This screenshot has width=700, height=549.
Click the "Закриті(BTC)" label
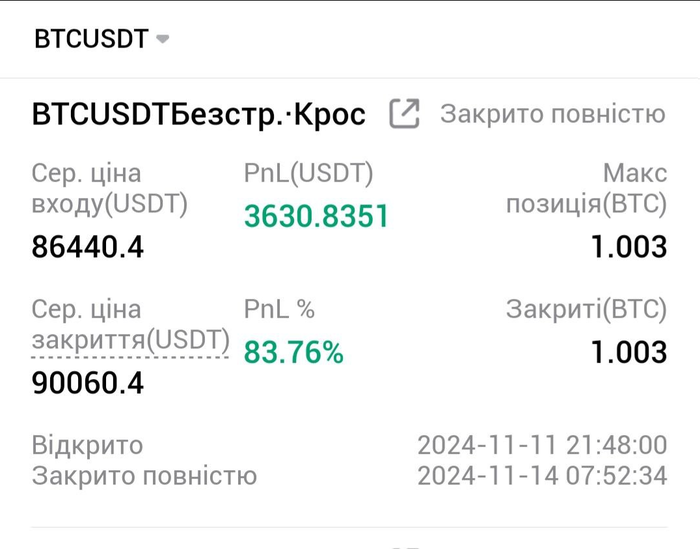[586, 310]
